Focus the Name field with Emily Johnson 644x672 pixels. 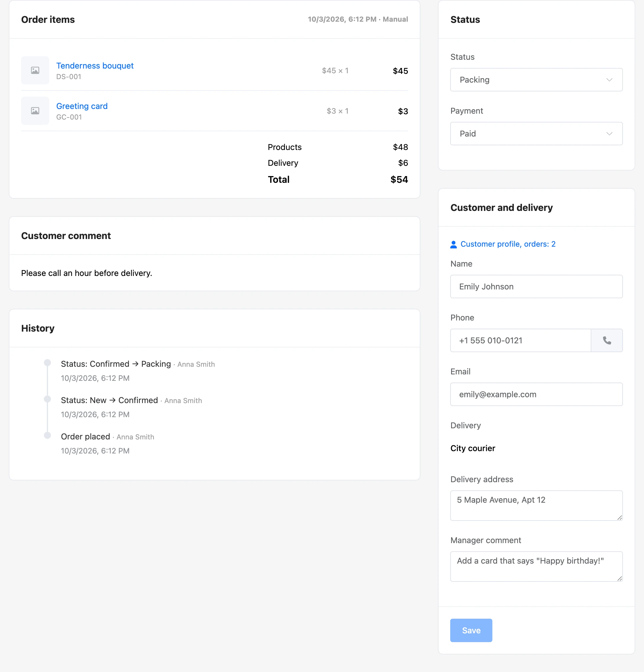coord(537,286)
